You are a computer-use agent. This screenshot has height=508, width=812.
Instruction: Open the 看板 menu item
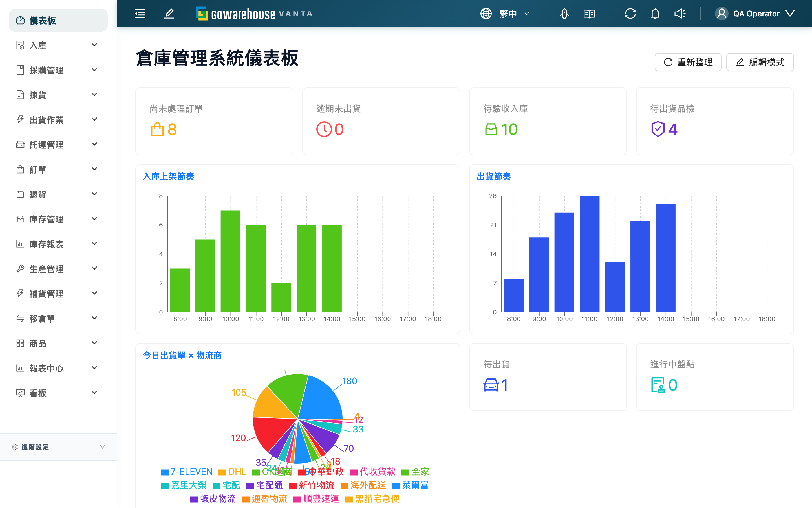coord(58,393)
